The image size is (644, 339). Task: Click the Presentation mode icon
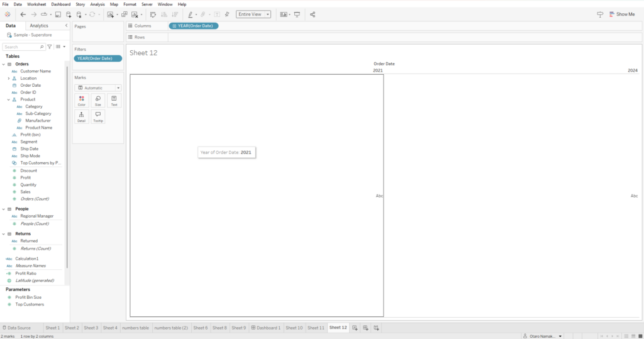click(x=297, y=14)
